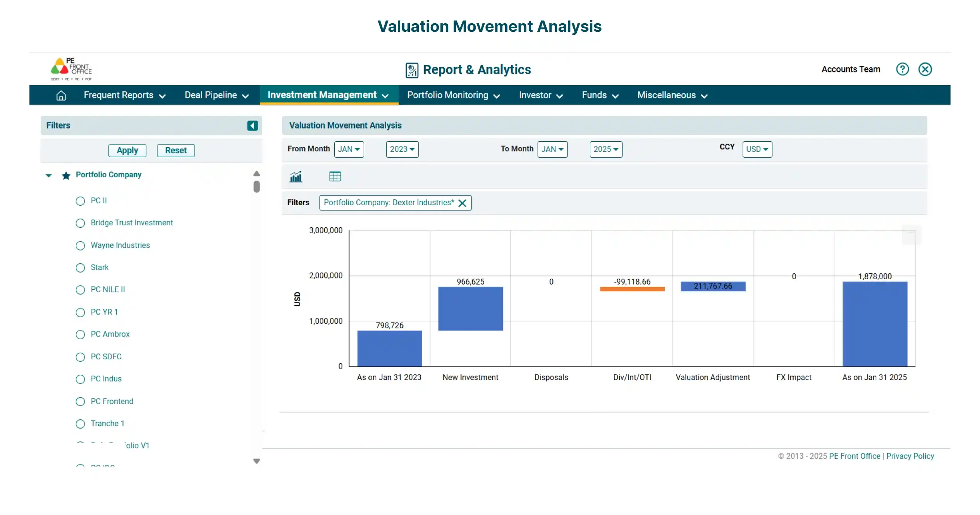Click the Portfolio Company filter heading
Screen dimensions: 980x515
tap(108, 175)
